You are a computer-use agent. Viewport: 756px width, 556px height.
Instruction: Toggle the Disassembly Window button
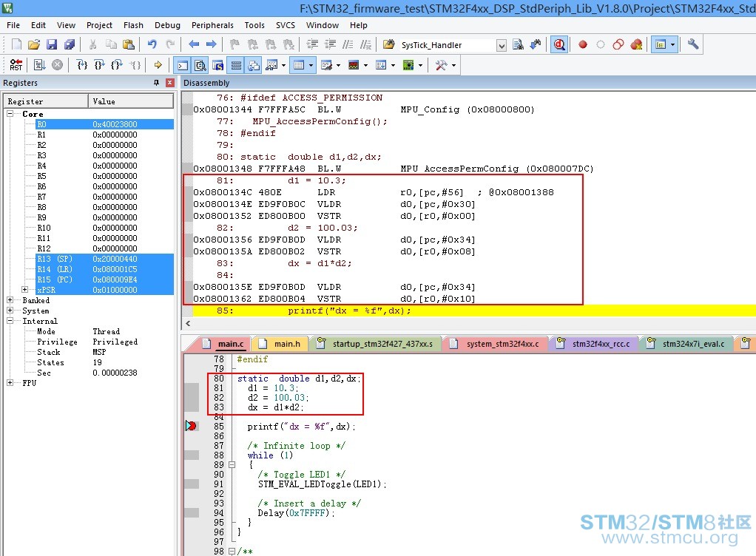pos(200,65)
